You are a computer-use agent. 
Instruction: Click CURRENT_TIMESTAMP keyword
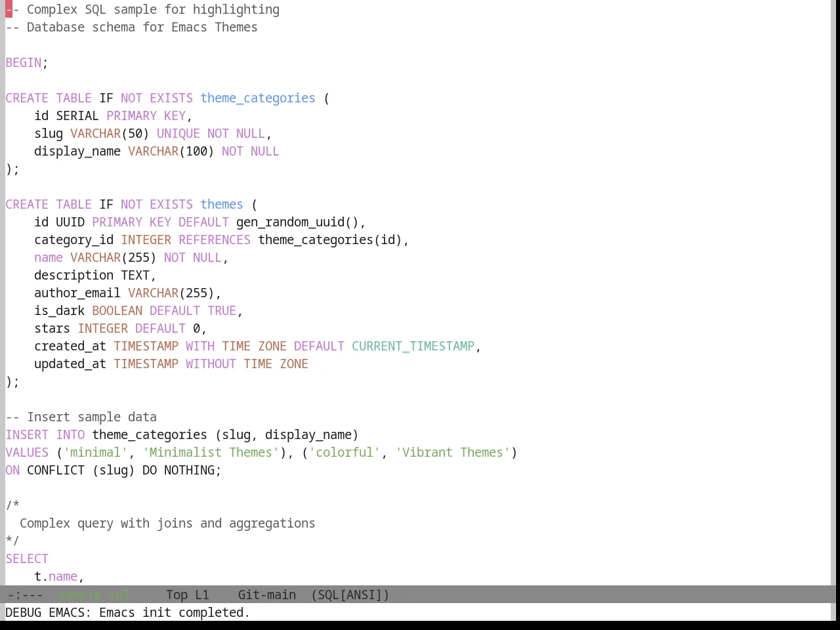413,346
